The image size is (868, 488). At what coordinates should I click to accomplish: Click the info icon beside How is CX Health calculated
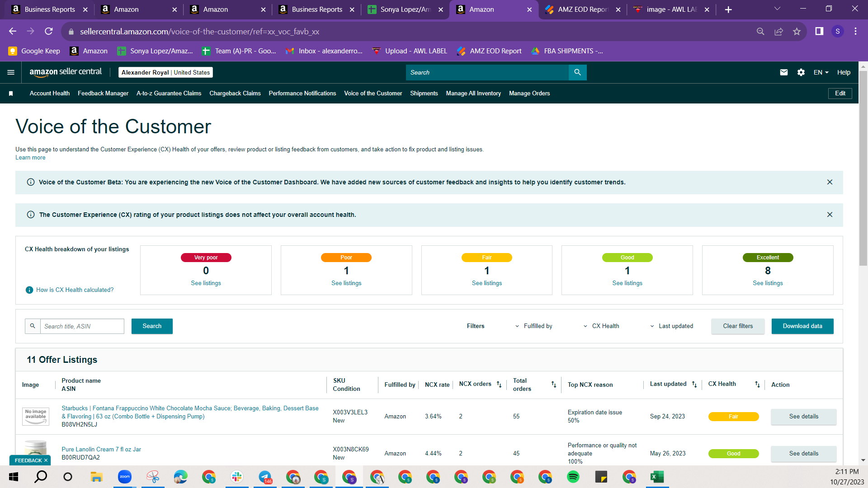(29, 290)
